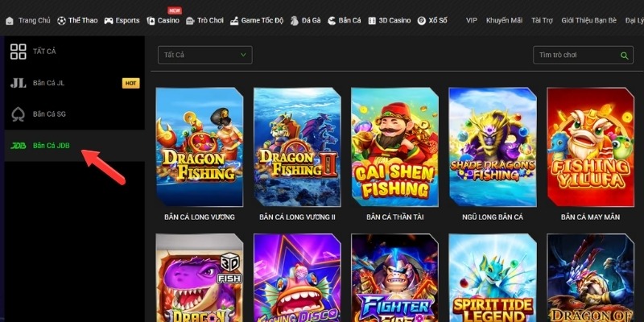Select the Tất Cả grid icon
The image size is (644, 322).
click(18, 52)
